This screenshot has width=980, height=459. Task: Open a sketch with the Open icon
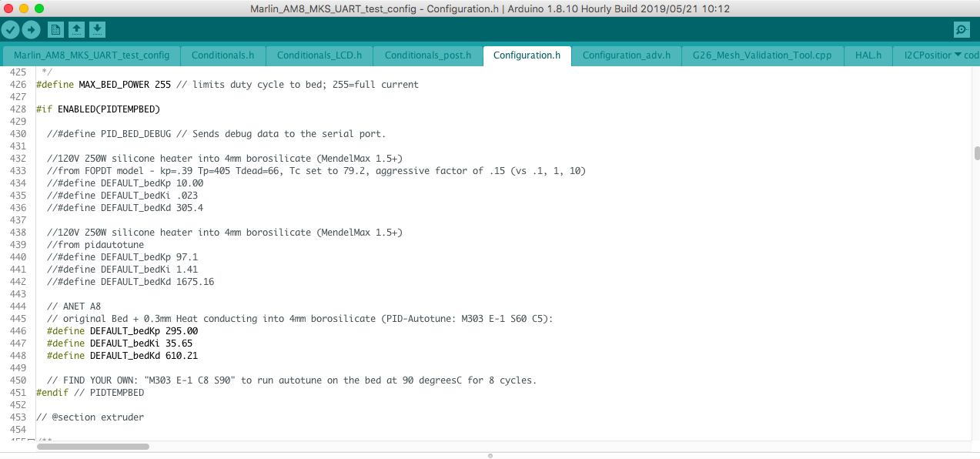pyautogui.click(x=76, y=29)
